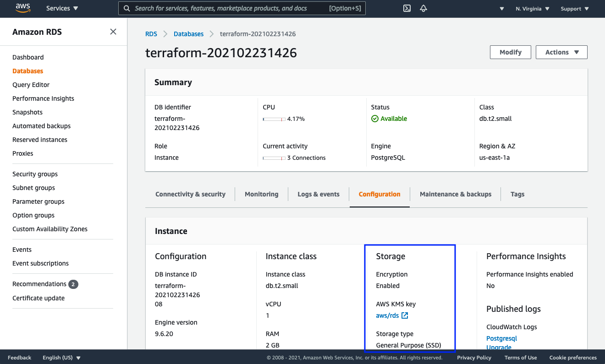Open the Services dropdown menu
The height and width of the screenshot is (364, 605).
62,8
